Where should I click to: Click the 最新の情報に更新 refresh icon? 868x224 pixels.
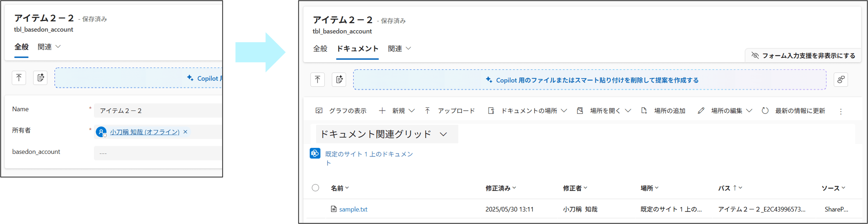coord(765,111)
